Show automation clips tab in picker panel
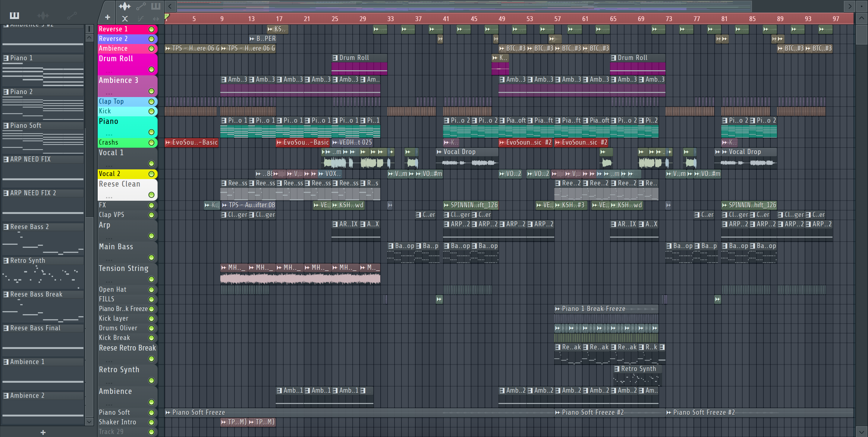Screen dimensions: 868x437 pyautogui.click(x=72, y=15)
